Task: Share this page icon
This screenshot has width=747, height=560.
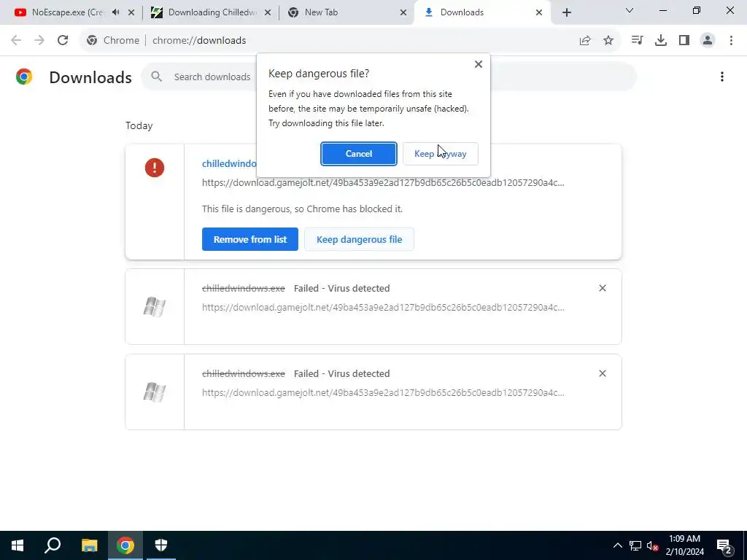Action: tap(585, 41)
